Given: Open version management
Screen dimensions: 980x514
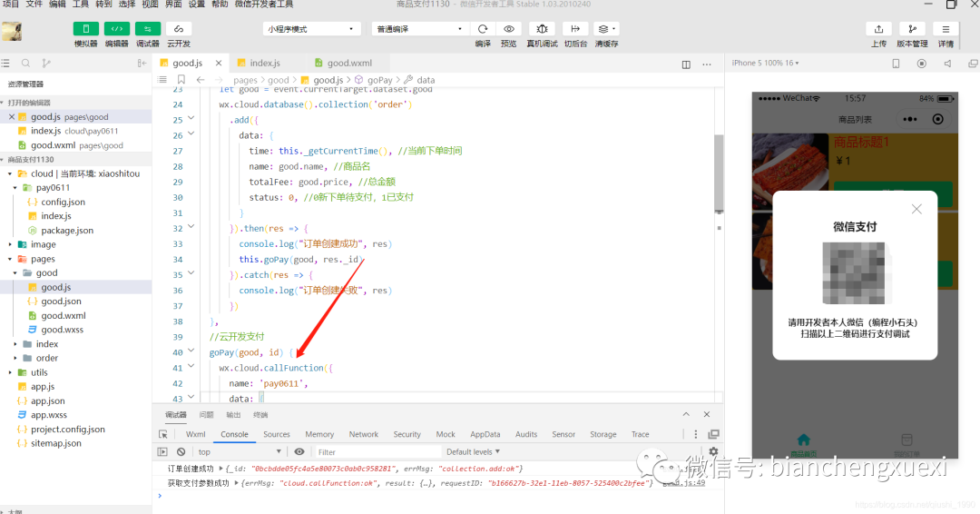Looking at the screenshot, I should (x=912, y=29).
